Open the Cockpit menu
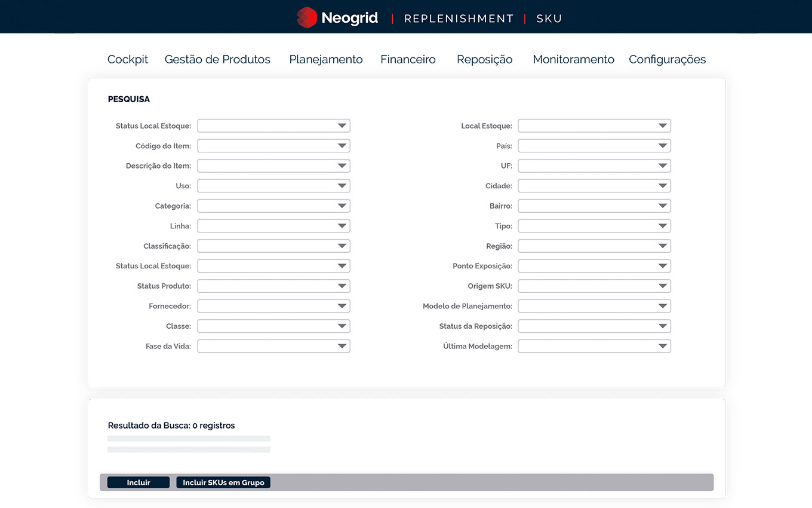The height and width of the screenshot is (508, 812). [x=128, y=59]
